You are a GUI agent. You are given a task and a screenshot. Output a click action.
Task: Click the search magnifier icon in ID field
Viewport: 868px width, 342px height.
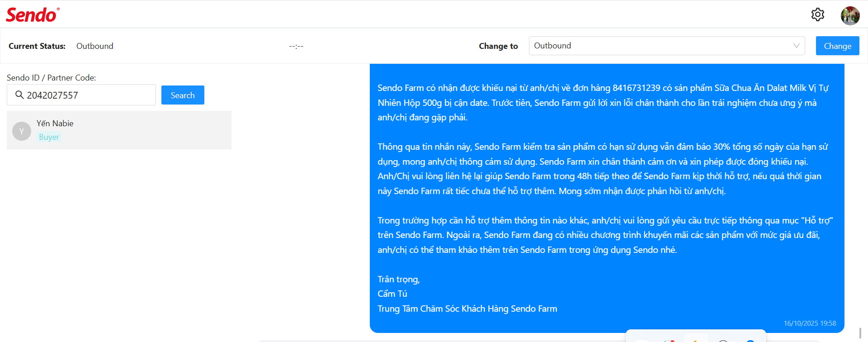tap(19, 95)
